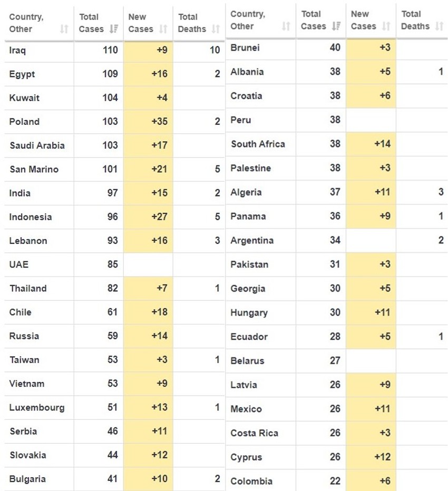The height and width of the screenshot is (491, 448).
Task: Click sort arrows next to left New Cases
Action: point(163,29)
